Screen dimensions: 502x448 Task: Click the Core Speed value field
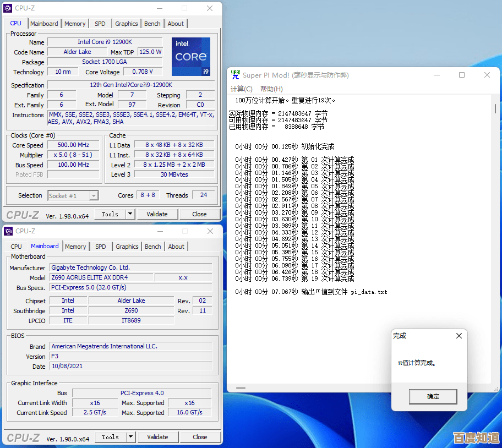point(73,145)
